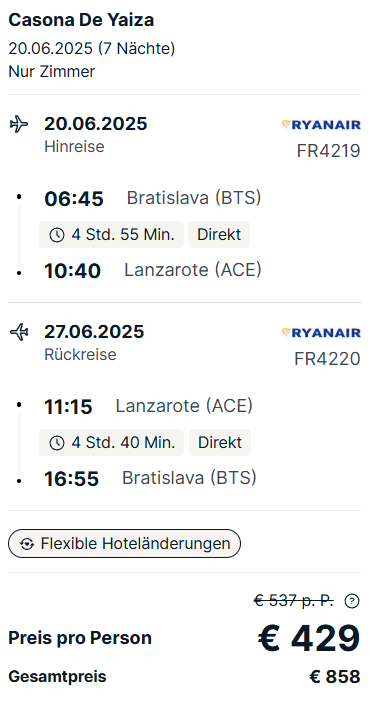Click the Direkt tag on the return flight

[x=220, y=442]
